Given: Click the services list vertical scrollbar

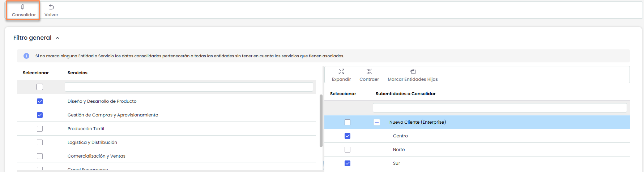Looking at the screenshot, I should (321, 121).
